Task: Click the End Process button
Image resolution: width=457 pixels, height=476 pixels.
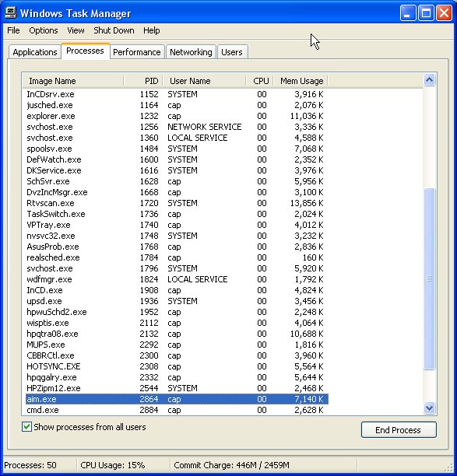Action: click(399, 430)
